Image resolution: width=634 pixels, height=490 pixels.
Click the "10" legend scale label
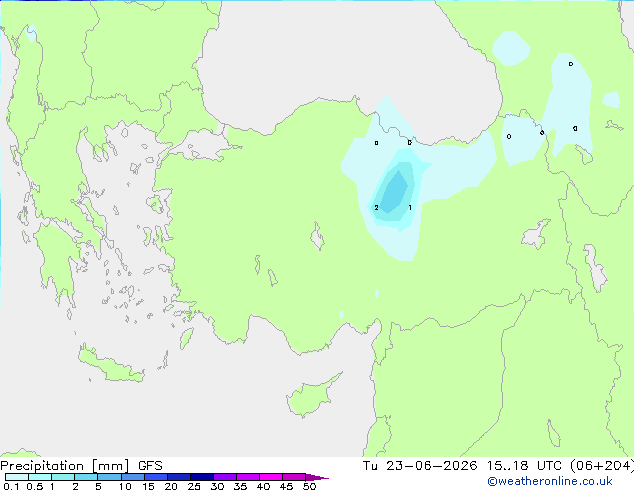(125, 486)
